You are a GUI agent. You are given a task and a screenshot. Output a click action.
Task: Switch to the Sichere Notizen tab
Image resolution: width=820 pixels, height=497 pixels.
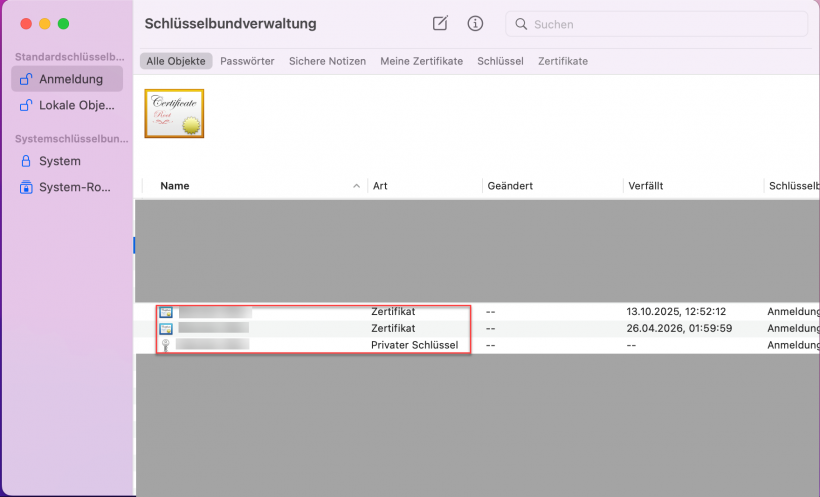327,61
